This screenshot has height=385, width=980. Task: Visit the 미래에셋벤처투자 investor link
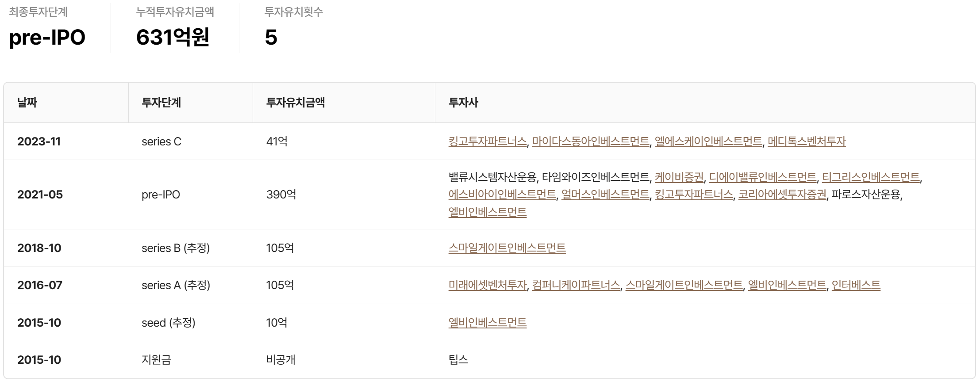point(487,285)
